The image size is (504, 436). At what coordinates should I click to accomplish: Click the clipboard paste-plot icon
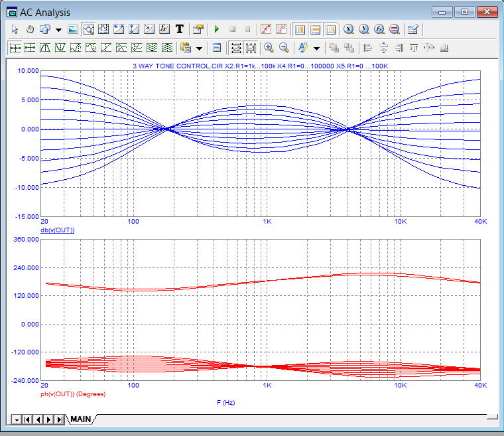click(186, 48)
